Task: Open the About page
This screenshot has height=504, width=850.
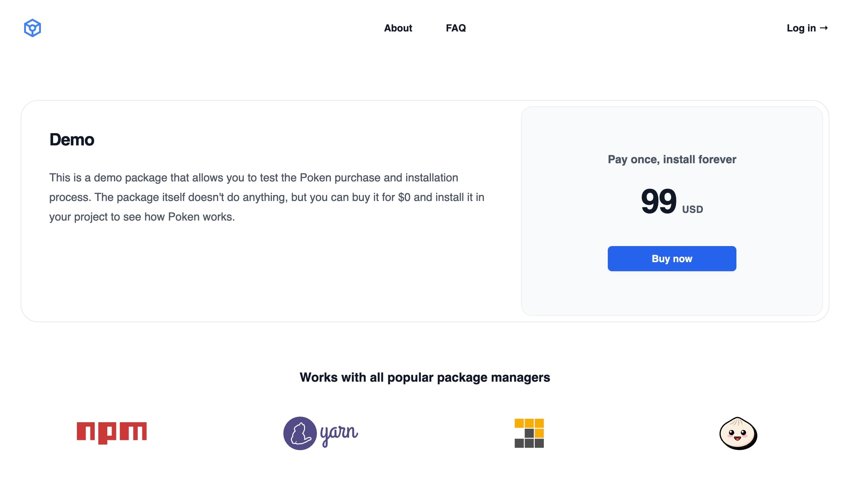Action: [x=398, y=28]
